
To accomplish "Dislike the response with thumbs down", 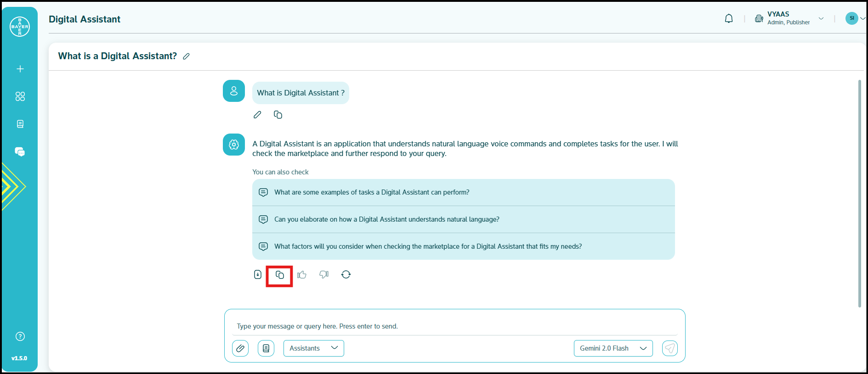I will [324, 274].
